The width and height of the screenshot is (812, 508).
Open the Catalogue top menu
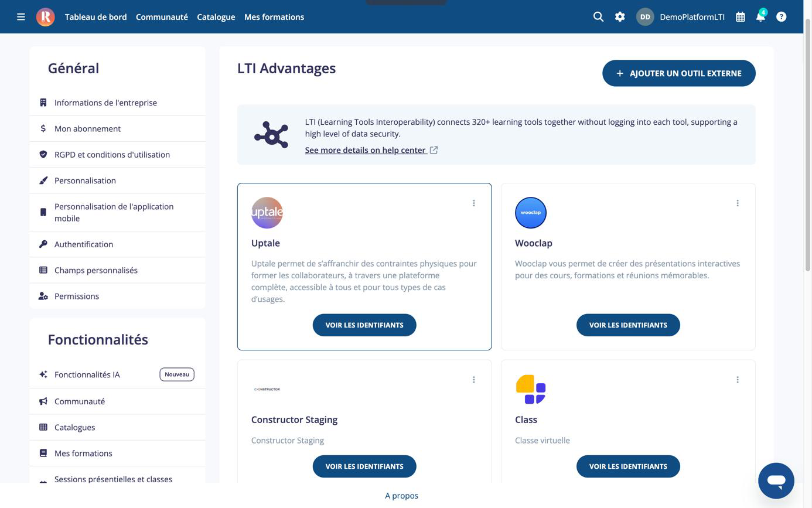(x=216, y=17)
